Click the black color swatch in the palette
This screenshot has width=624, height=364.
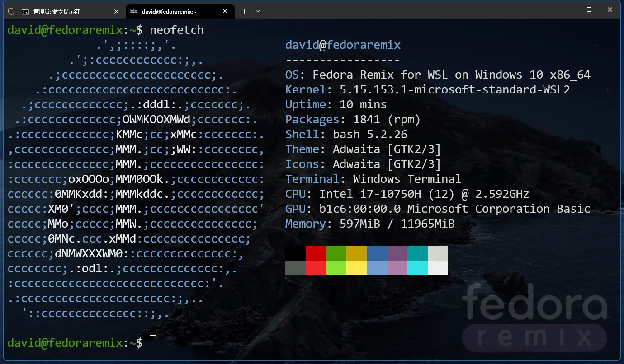295,253
